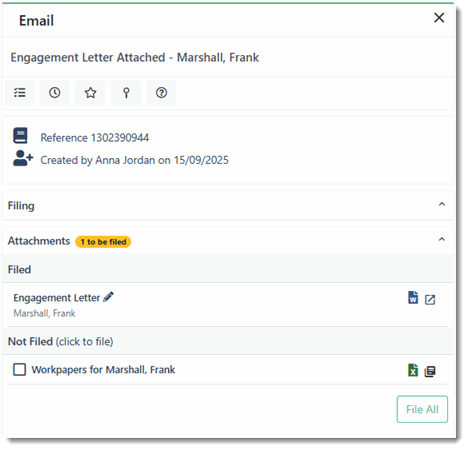Open the task checklist icon in toolbar

20,93
